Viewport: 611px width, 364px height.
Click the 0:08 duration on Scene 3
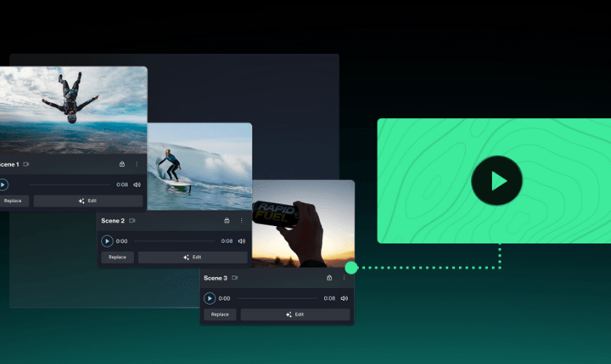click(329, 298)
